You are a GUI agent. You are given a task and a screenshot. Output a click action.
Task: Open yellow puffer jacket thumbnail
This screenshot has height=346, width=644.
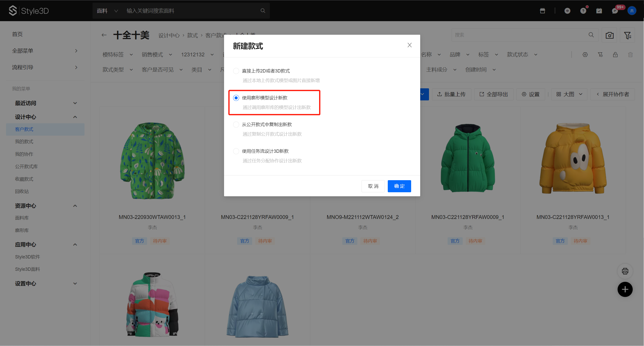(573, 159)
